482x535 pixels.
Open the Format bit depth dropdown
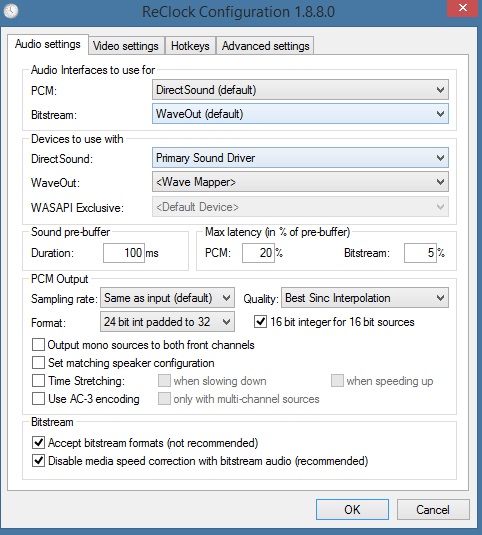(167, 322)
